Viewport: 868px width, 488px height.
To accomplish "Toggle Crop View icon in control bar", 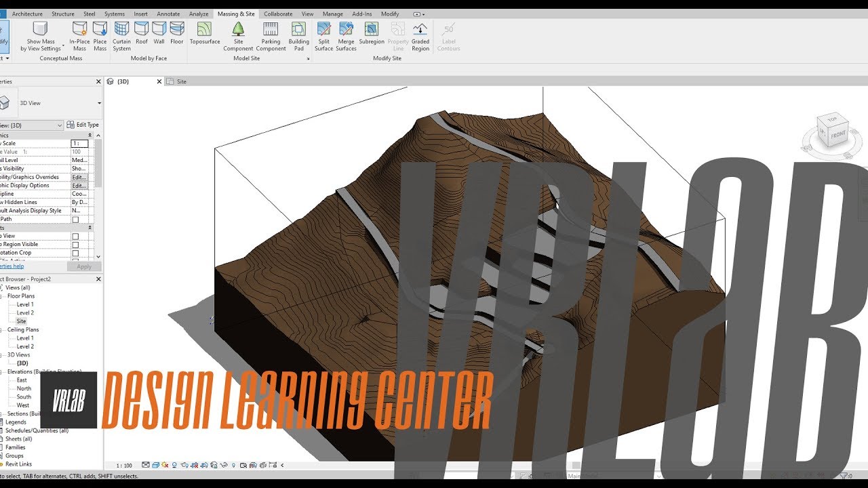I will tap(194, 465).
